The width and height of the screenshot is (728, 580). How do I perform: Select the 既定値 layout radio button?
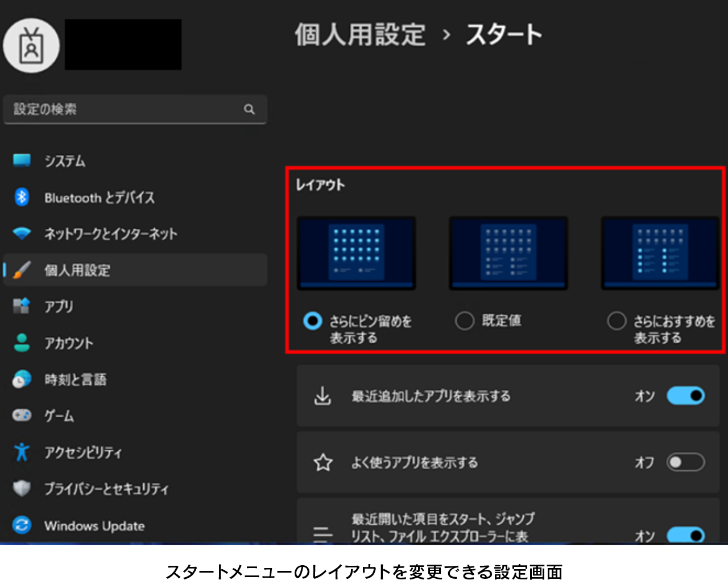tap(465, 321)
